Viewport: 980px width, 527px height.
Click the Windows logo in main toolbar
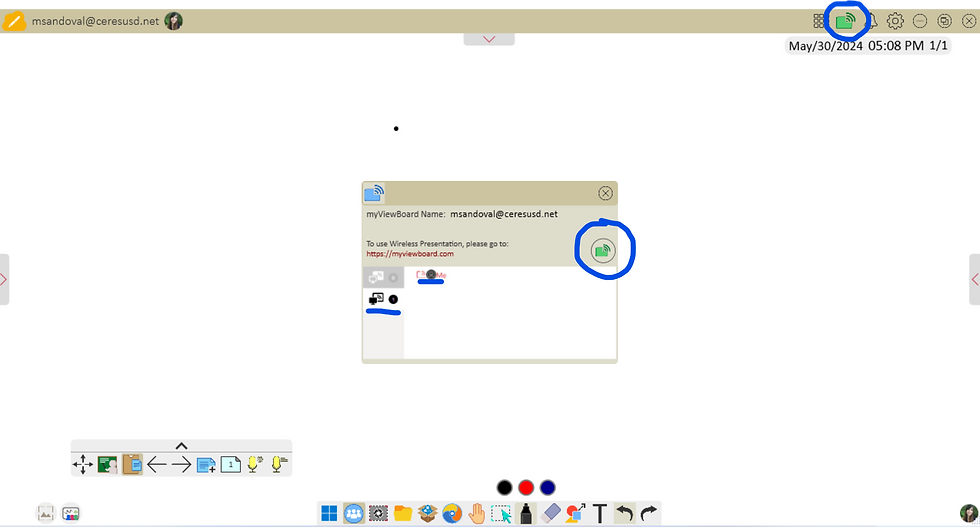(329, 513)
